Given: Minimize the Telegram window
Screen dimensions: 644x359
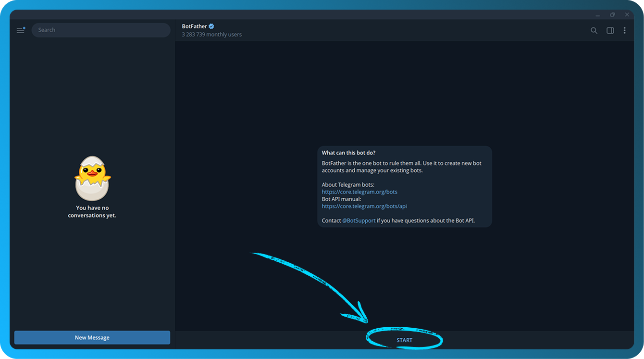Looking at the screenshot, I should tap(597, 15).
